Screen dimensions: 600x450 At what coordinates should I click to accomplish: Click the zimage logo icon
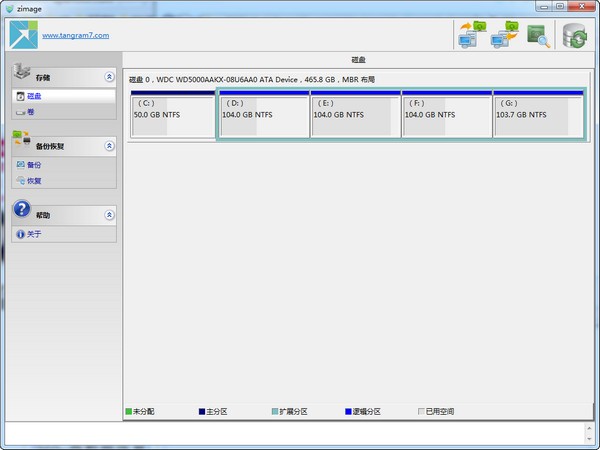tap(22, 35)
